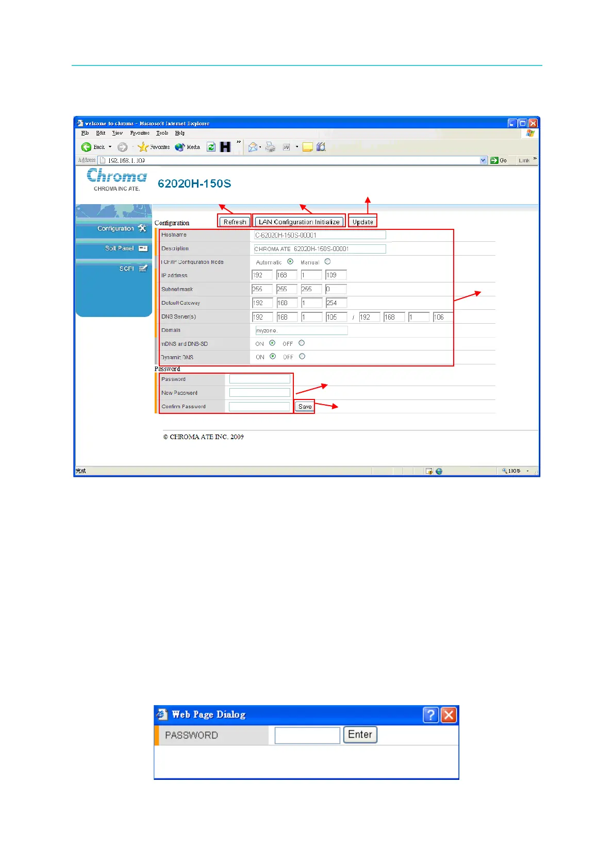
Task: Click the Links toolbar label
Action: coord(524,161)
